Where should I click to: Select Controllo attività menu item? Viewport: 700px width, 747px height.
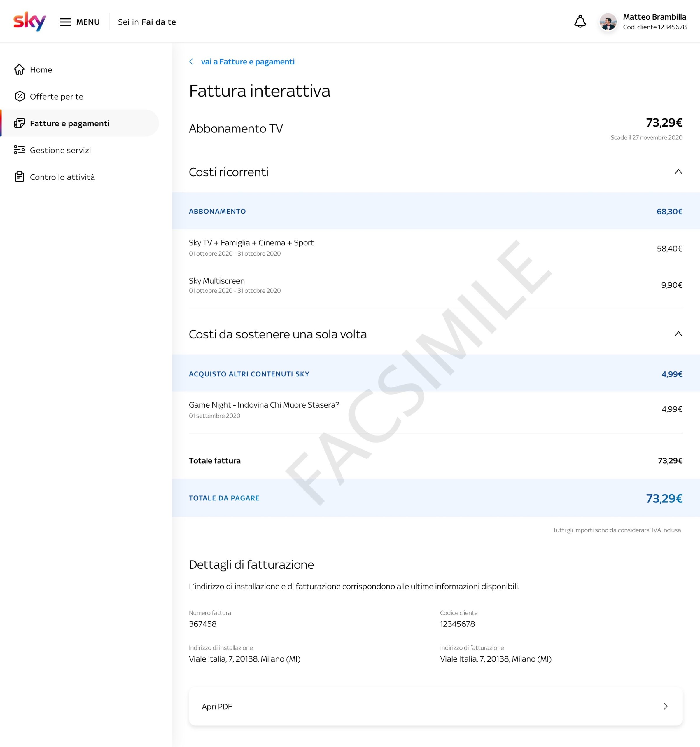click(x=62, y=177)
